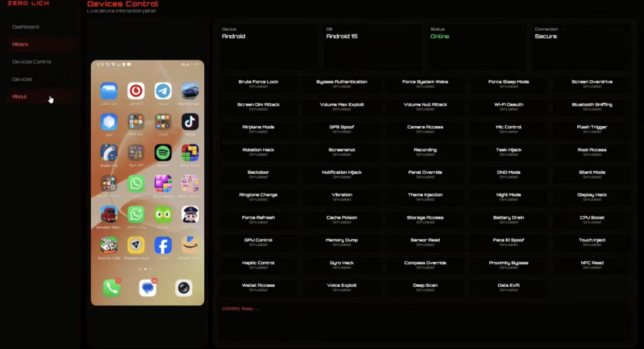Run the Brute Force Lock action
Screen dimensions: 644x349
[258, 84]
